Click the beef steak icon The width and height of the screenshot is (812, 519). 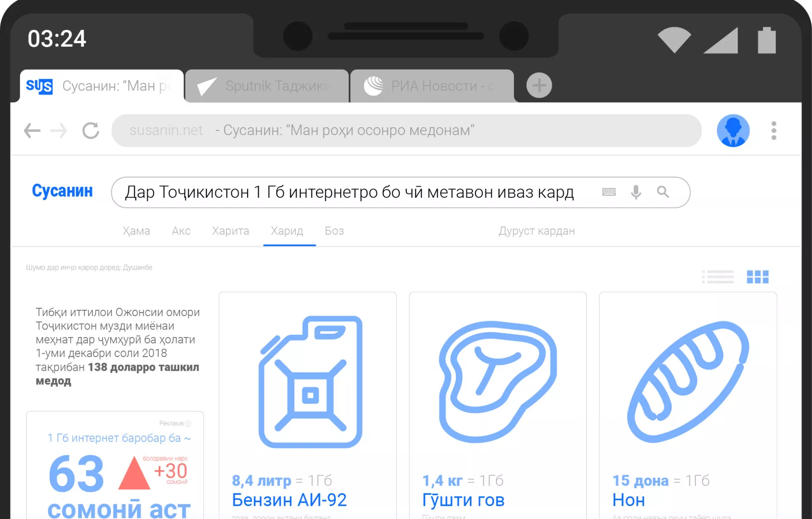click(x=498, y=382)
